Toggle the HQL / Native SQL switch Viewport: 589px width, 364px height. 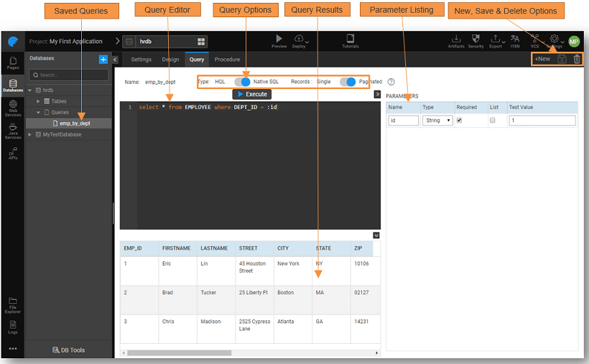(242, 82)
